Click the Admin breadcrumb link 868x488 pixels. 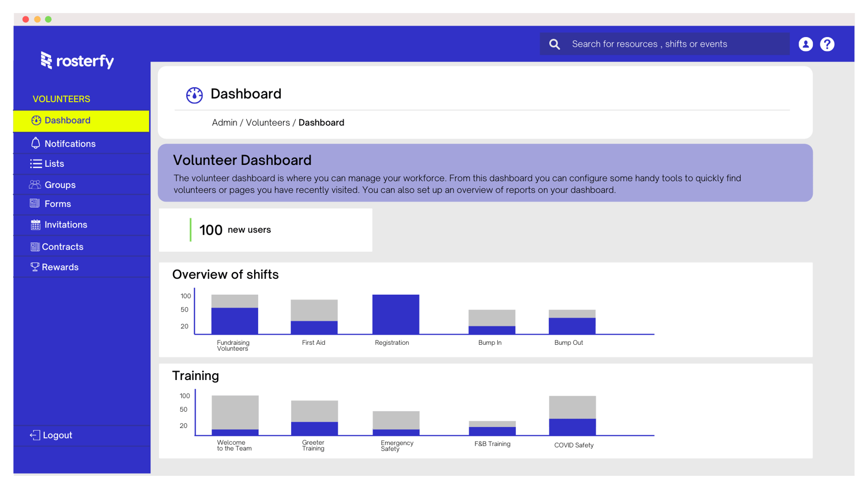[225, 122]
